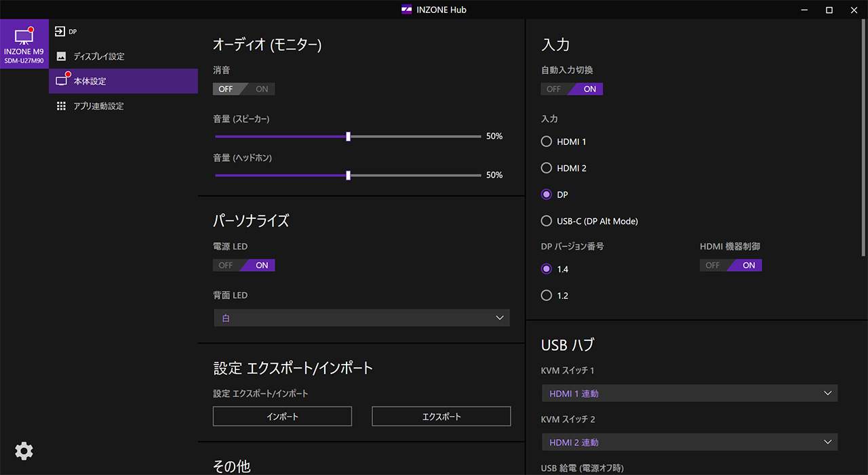Open the KVM スイッチ 1 dropdown

(x=689, y=393)
